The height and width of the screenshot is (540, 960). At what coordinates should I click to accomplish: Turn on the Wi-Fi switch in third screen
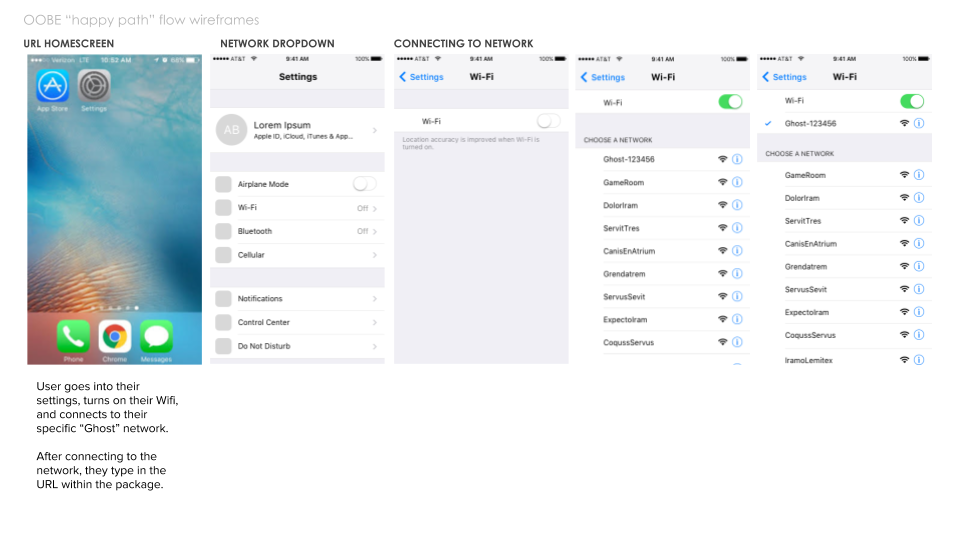pos(549,121)
